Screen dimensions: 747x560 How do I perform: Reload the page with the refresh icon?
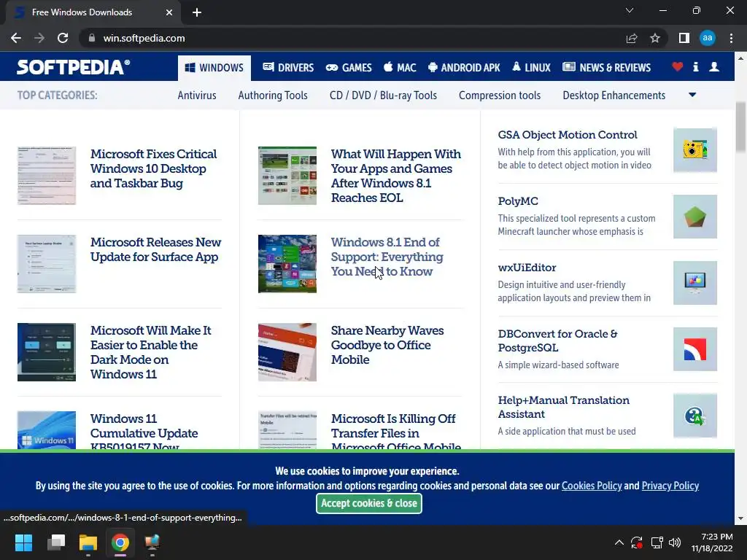[x=63, y=38]
